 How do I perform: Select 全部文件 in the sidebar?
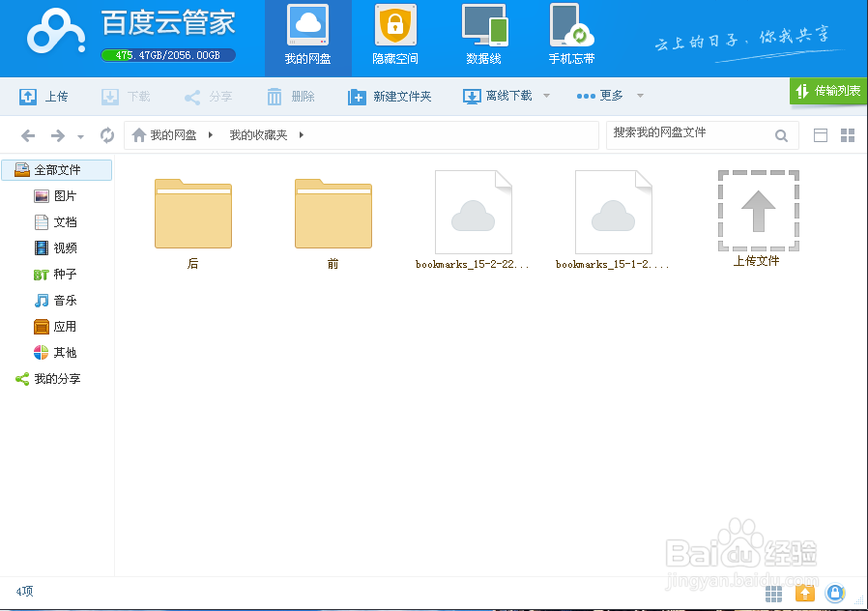point(57,170)
